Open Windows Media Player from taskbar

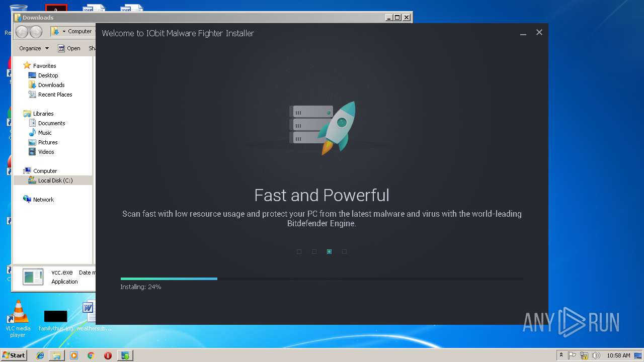pyautogui.click(x=74, y=355)
